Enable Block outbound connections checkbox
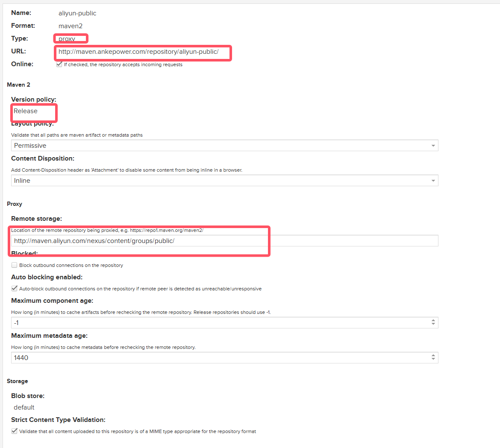Image resolution: width=500 pixels, height=448 pixels. pyautogui.click(x=15, y=265)
